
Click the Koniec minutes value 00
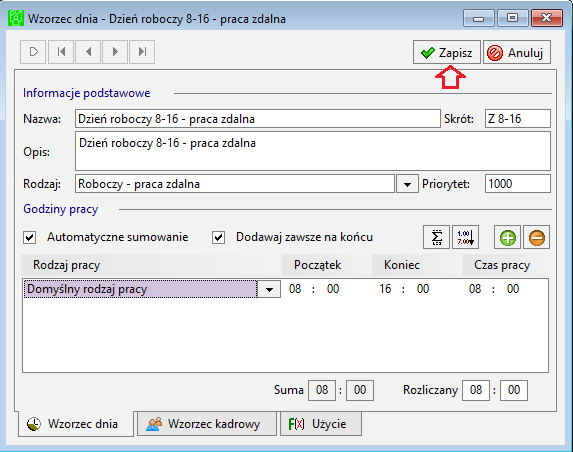click(x=423, y=289)
